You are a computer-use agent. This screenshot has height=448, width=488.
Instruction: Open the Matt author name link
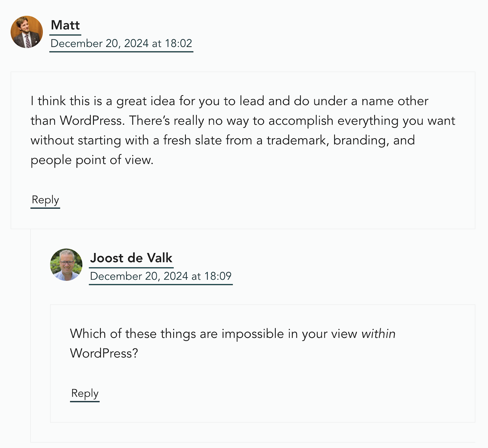coord(65,25)
